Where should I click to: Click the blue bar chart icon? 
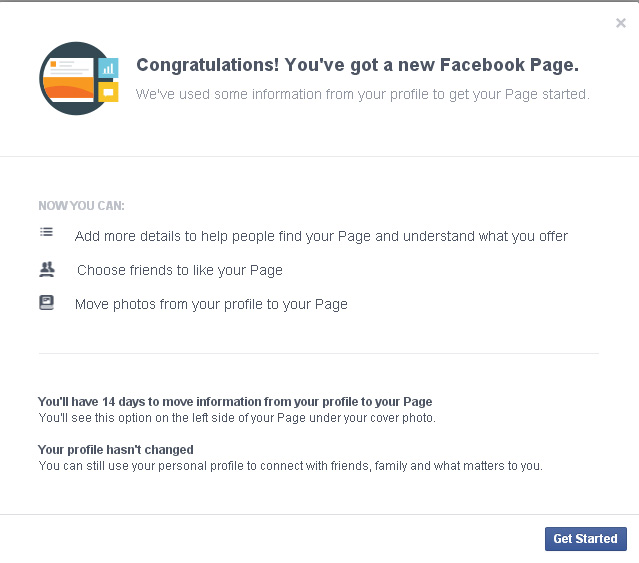[108, 68]
